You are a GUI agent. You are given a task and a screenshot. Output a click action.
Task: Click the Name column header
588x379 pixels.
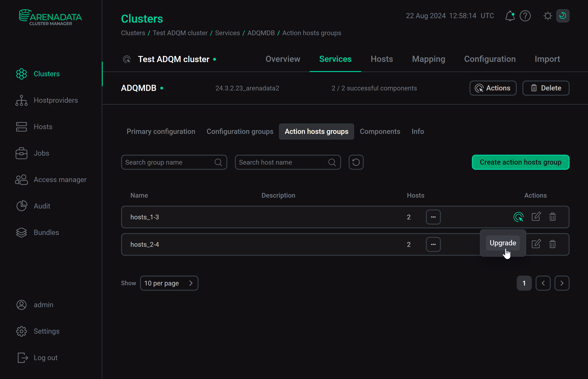click(x=139, y=196)
